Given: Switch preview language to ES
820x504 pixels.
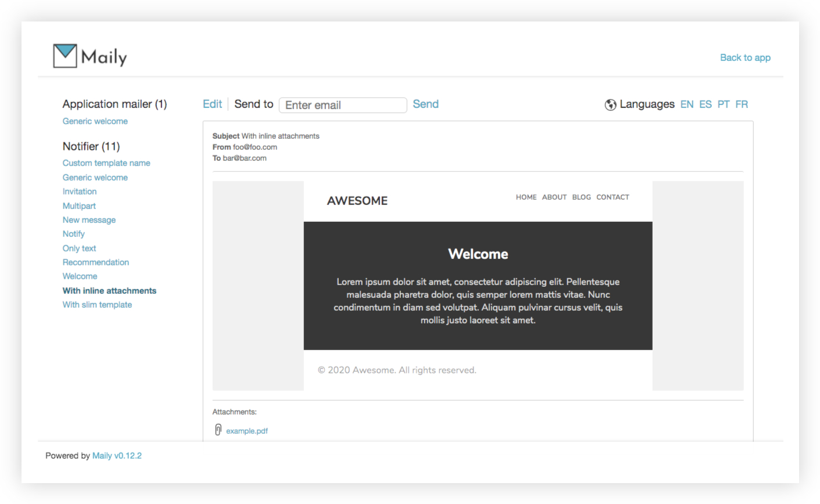Looking at the screenshot, I should (705, 105).
